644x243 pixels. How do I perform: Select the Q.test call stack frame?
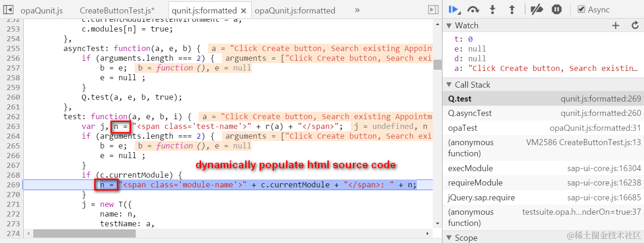pos(543,99)
